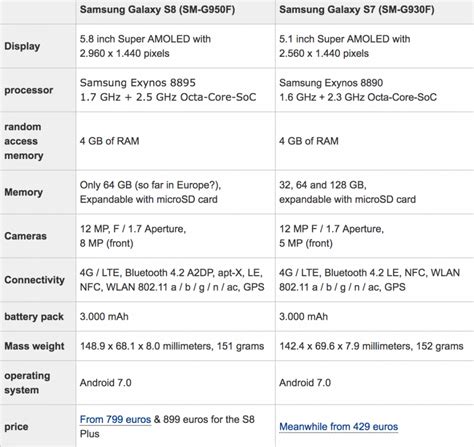Click the 'battery pack' row label
The height and width of the screenshot is (447, 474).
34,316
